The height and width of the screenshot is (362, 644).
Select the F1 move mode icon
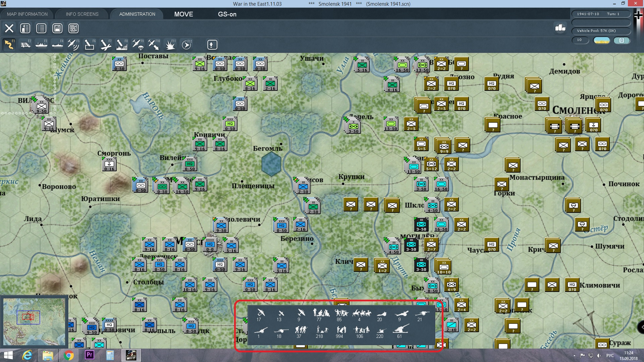coord(9,45)
